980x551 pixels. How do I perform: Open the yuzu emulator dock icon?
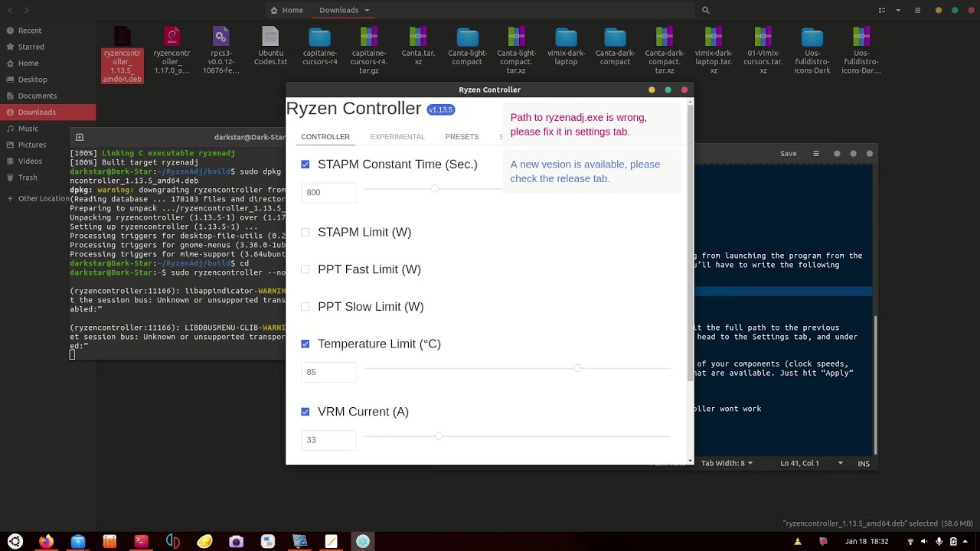tap(173, 542)
